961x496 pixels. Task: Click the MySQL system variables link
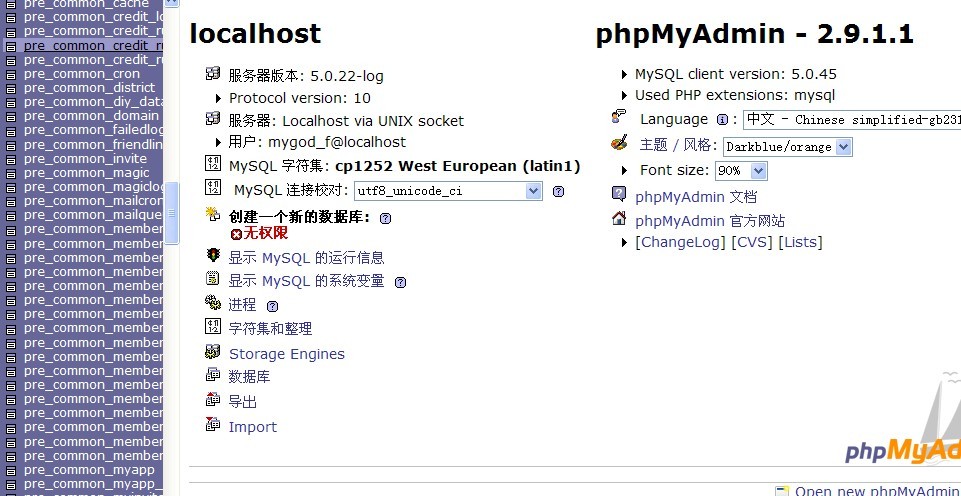pyautogui.click(x=306, y=281)
